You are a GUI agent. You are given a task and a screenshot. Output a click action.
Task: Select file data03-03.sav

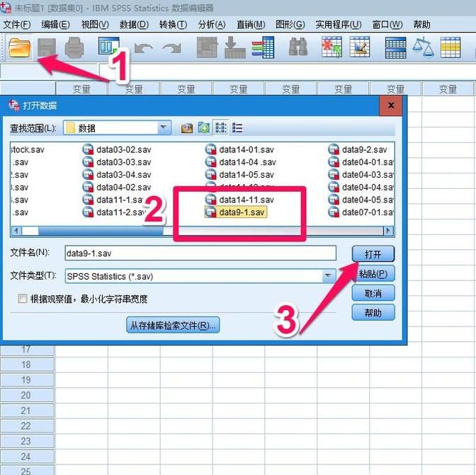click(x=117, y=162)
